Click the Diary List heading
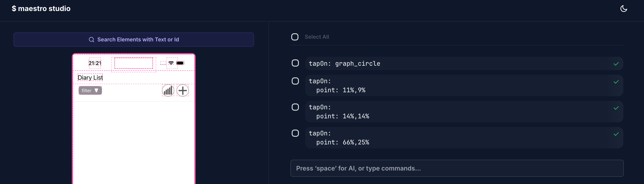Screen dimensions: 644x184 click(90, 78)
